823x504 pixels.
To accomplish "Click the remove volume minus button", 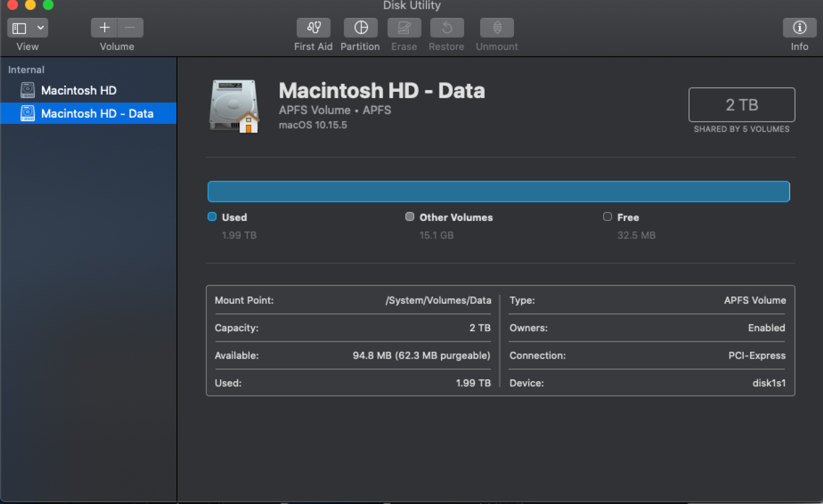I will [130, 28].
